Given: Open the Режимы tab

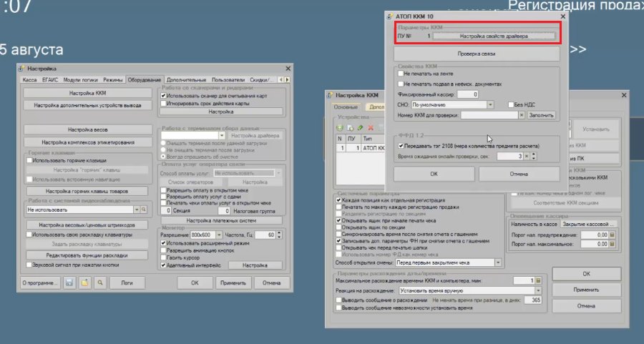Looking at the screenshot, I should [112, 80].
